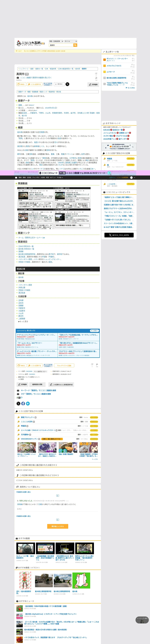150x644 pixels.
Task: Click the megaphone icon beside ニコニコ大百科 ad row
Action: pos(19,422)
